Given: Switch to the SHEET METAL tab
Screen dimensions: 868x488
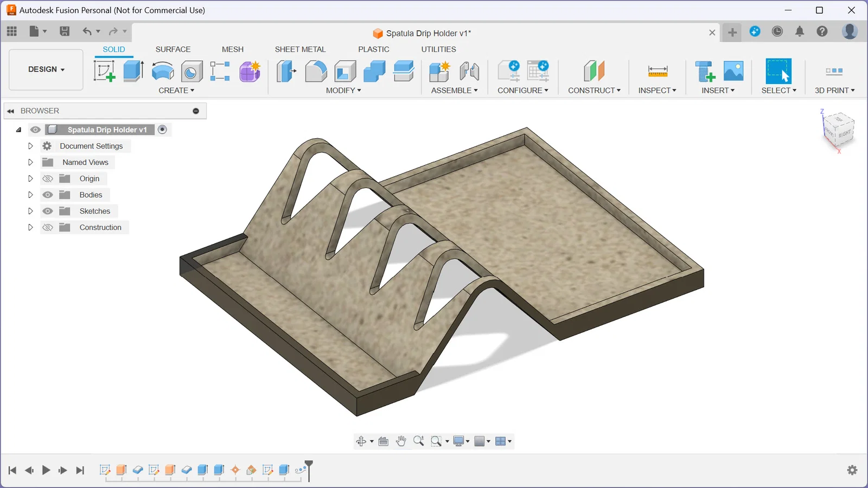Looking at the screenshot, I should [300, 49].
